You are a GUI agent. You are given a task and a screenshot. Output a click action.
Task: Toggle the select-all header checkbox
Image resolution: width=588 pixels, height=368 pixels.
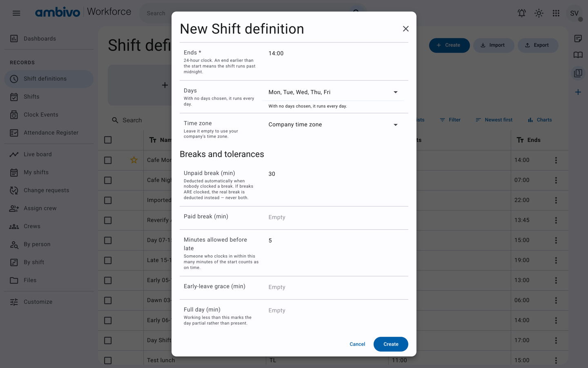(x=108, y=140)
